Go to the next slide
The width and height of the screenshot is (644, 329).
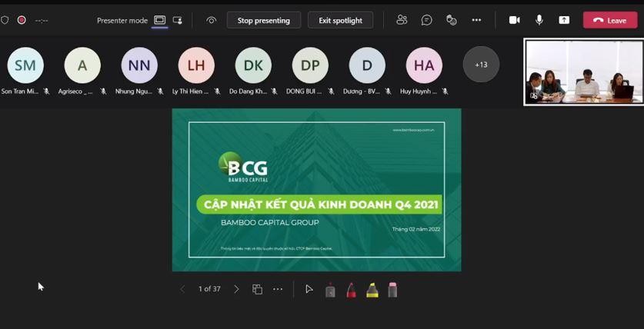pos(236,289)
